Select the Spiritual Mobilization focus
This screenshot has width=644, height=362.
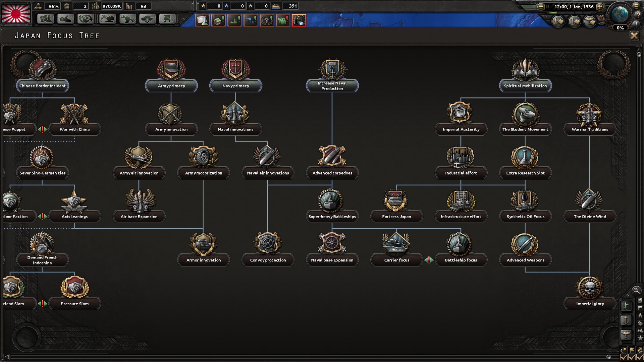click(x=525, y=86)
